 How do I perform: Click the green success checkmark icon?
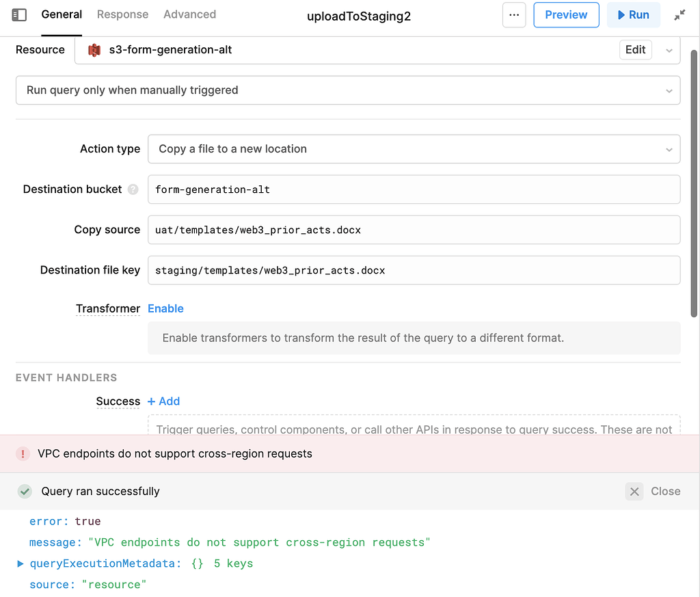pos(25,491)
